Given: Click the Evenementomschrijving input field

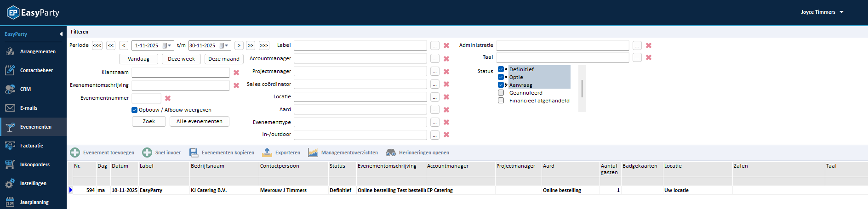Looking at the screenshot, I should 180,85.
